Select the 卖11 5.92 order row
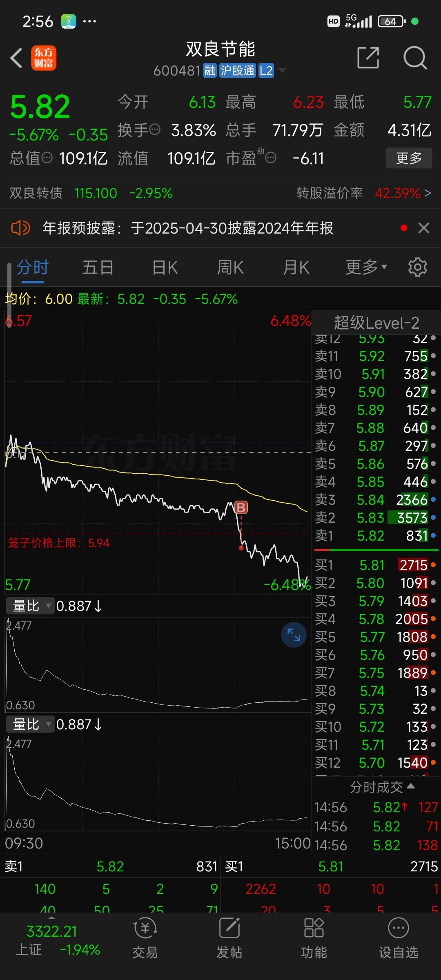The image size is (441, 980). [x=376, y=356]
